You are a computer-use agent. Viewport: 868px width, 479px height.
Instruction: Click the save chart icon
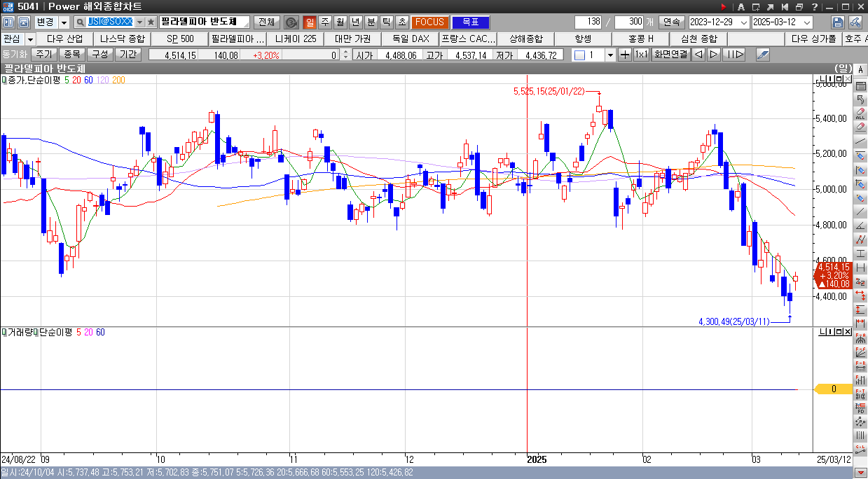point(837,22)
